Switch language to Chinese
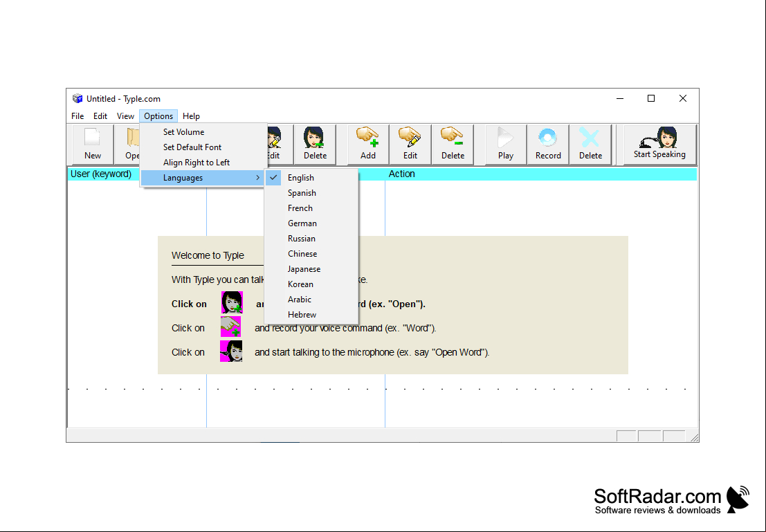 311,253
